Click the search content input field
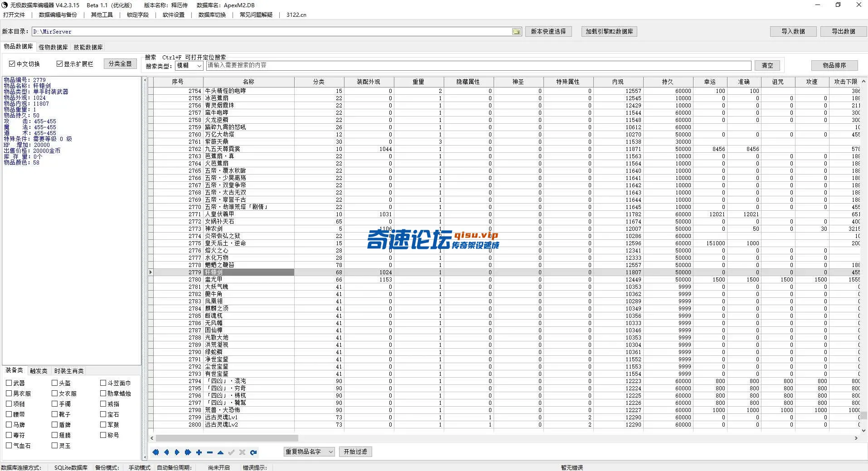 coord(479,65)
